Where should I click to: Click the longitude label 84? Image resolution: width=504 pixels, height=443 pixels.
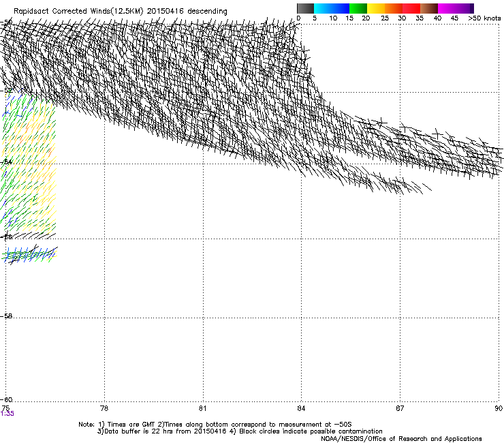pyautogui.click(x=301, y=408)
